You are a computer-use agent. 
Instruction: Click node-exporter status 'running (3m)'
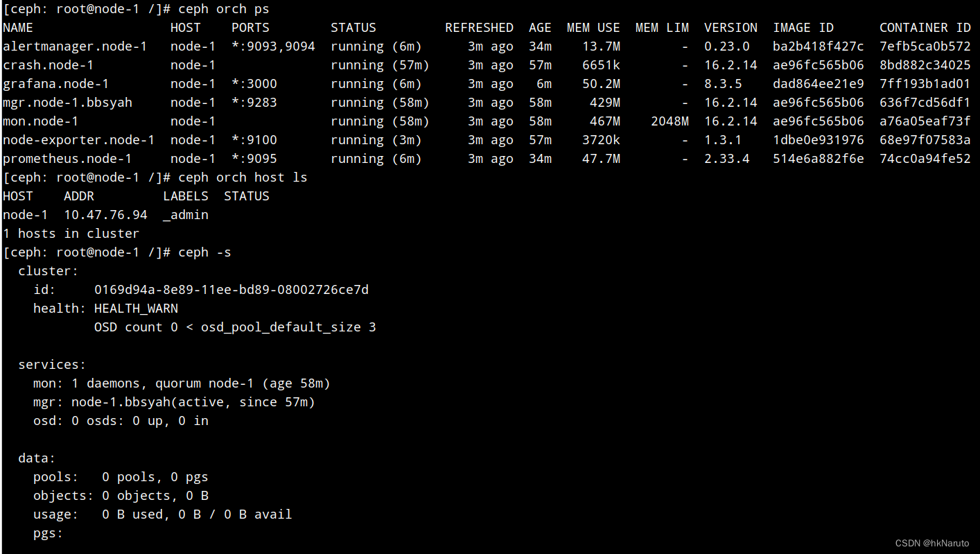point(376,140)
